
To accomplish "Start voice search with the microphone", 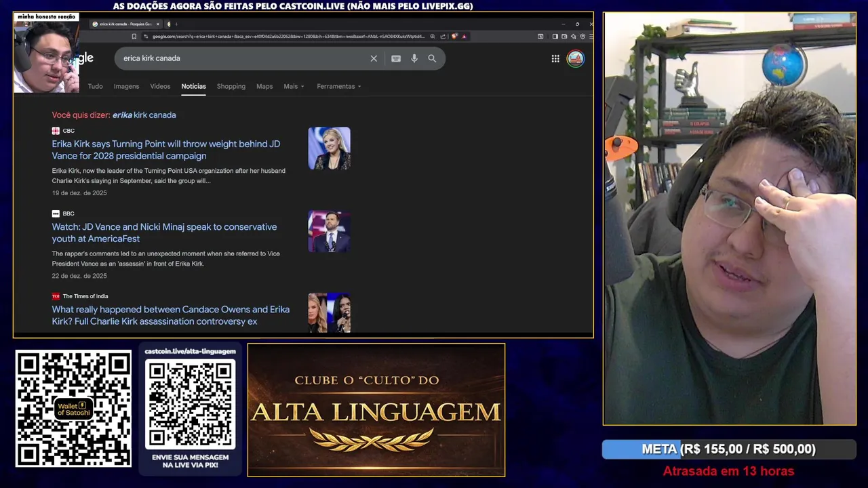I will tap(414, 58).
